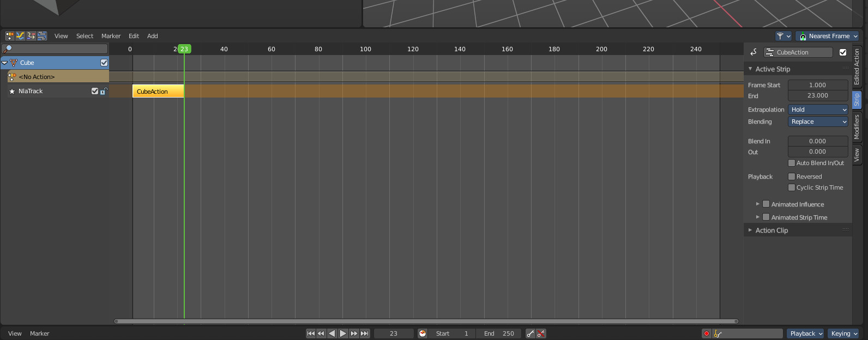Jump to the last frame
Image resolution: width=868 pixels, height=340 pixels.
[365, 333]
